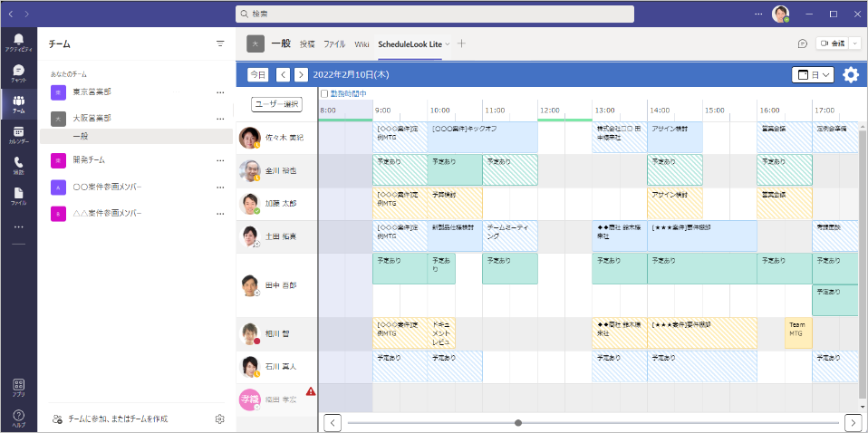This screenshot has height=433, width=868.
Task: Open the Help icon at bottom left
Action: tap(18, 419)
